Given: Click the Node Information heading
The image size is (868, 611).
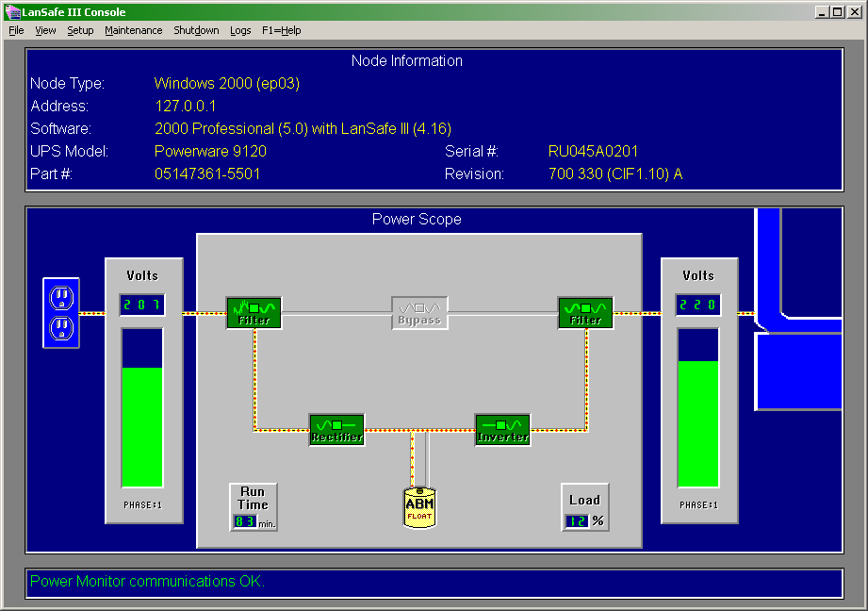Looking at the screenshot, I should (407, 61).
